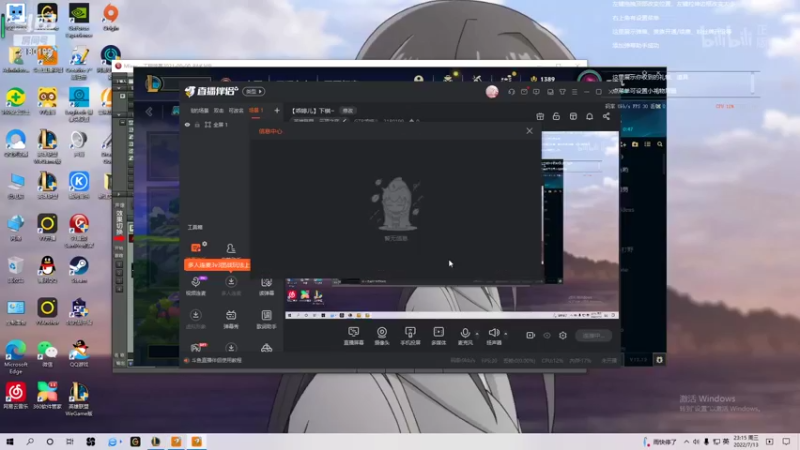
Task: Open the notification center icon on taskbar
Action: pyautogui.click(x=786, y=442)
